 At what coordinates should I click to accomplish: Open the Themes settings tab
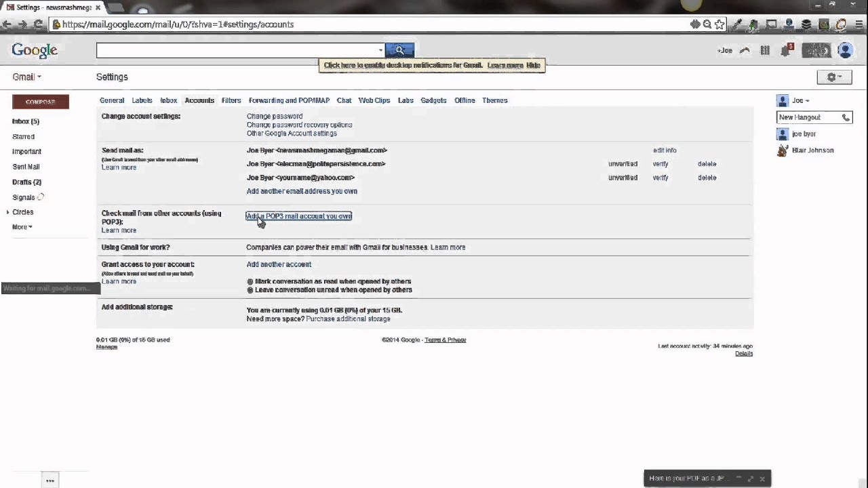click(x=495, y=100)
